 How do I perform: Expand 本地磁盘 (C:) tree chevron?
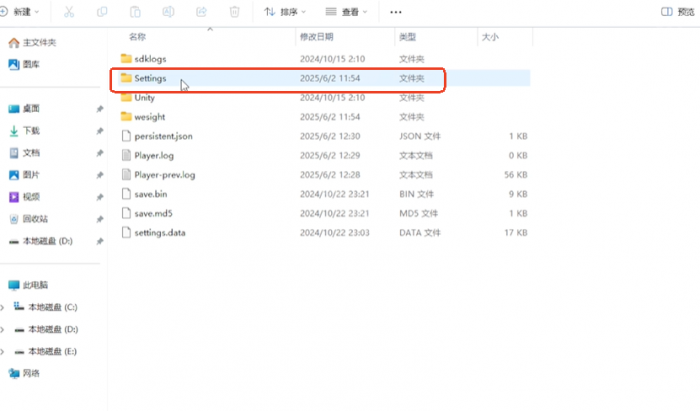click(3, 307)
